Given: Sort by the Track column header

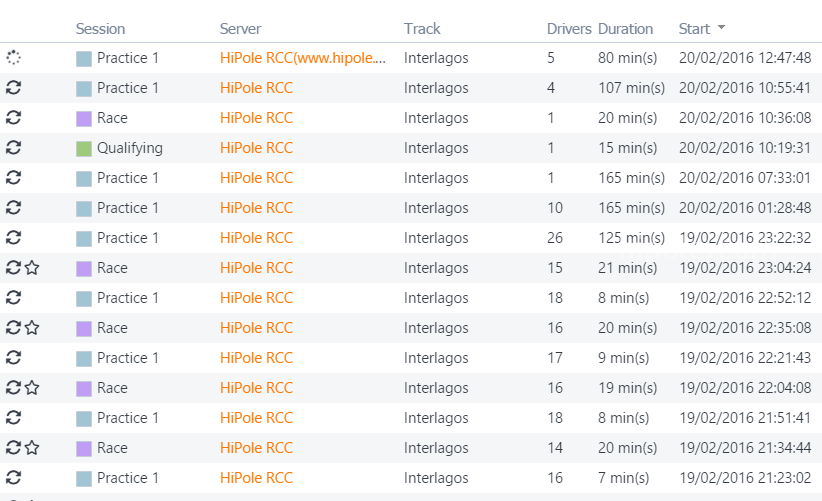Looking at the screenshot, I should [422, 29].
